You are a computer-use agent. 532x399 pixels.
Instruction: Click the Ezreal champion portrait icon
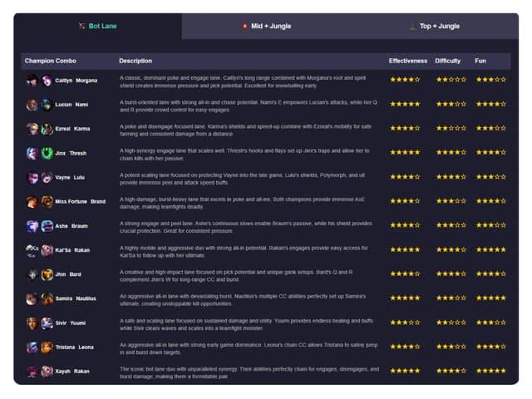point(32,129)
